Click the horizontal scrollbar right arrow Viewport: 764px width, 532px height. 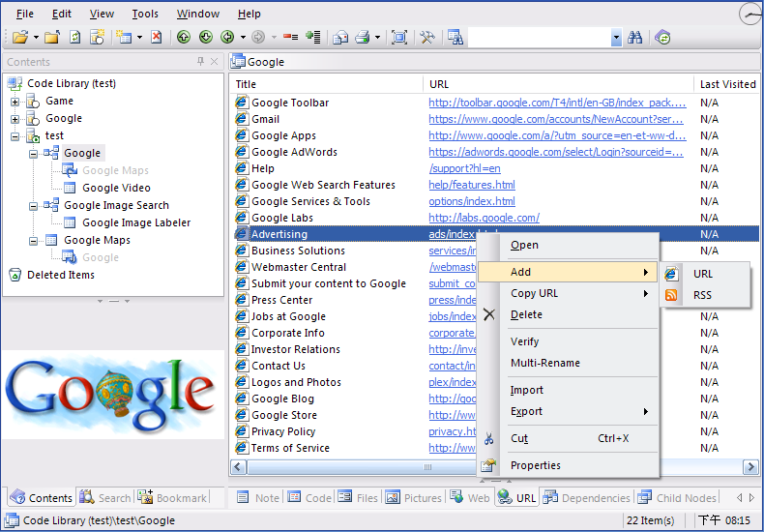[750, 467]
